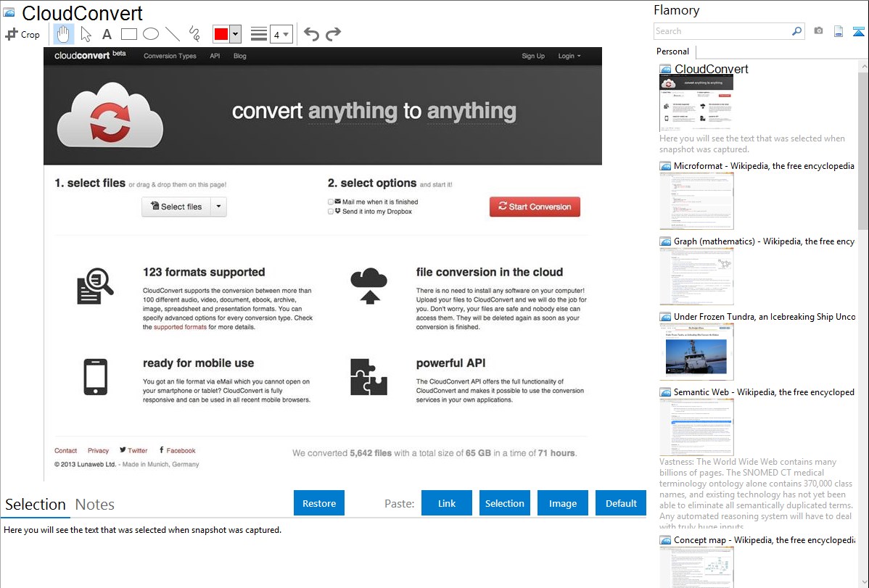Viewport: 869px width, 588px height.
Task: Check the Mail me when finished checkbox
Action: pos(331,202)
